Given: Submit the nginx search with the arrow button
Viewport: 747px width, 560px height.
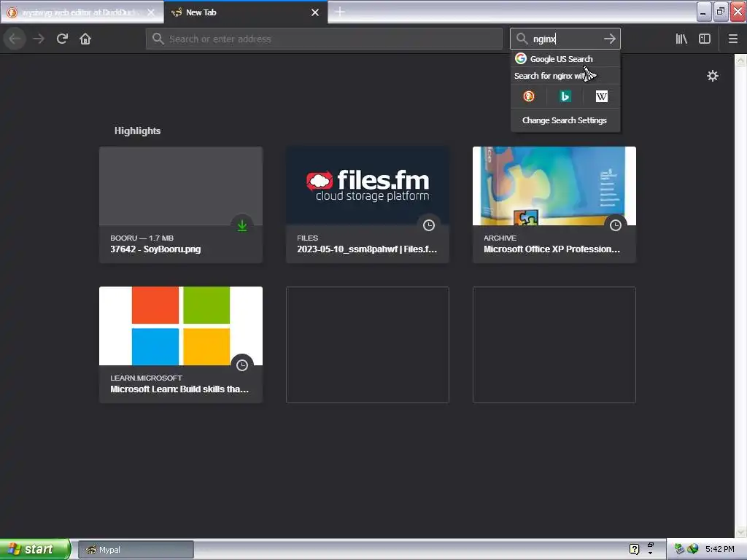Looking at the screenshot, I should pos(610,39).
